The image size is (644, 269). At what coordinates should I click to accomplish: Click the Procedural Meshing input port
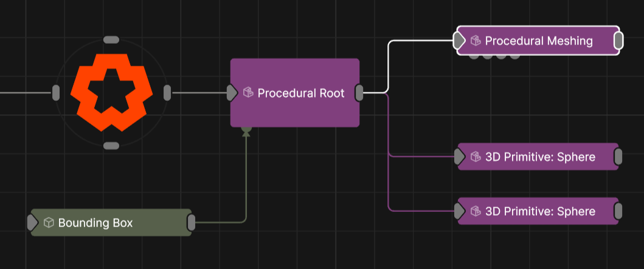(459, 41)
